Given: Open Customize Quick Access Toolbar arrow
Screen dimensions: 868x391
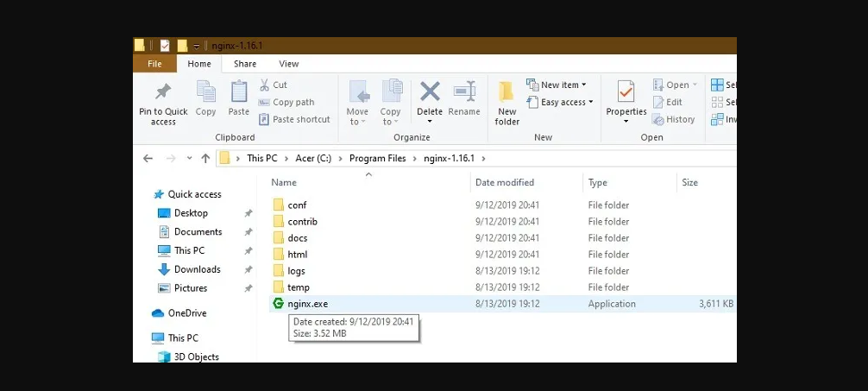Looking at the screenshot, I should (197, 47).
